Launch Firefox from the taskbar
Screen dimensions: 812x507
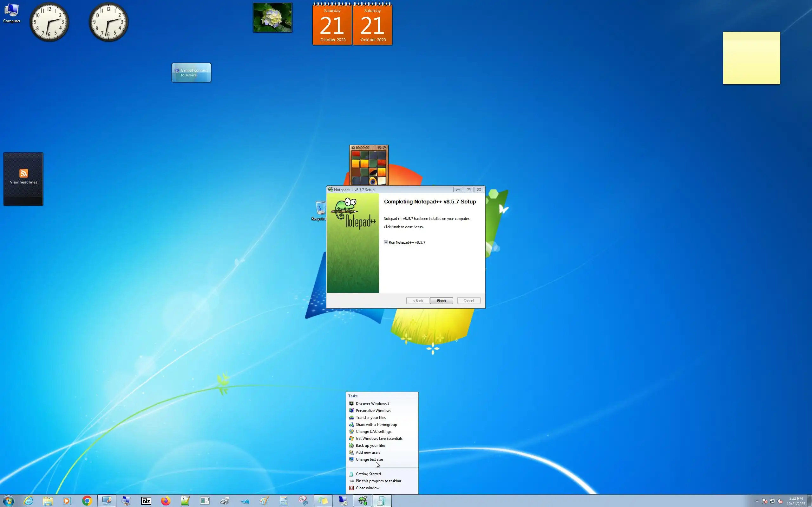[166, 501]
